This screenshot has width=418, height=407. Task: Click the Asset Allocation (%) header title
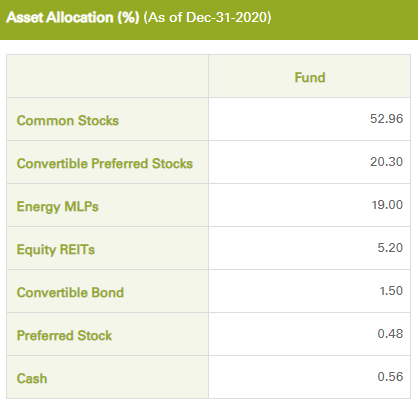(73, 17)
